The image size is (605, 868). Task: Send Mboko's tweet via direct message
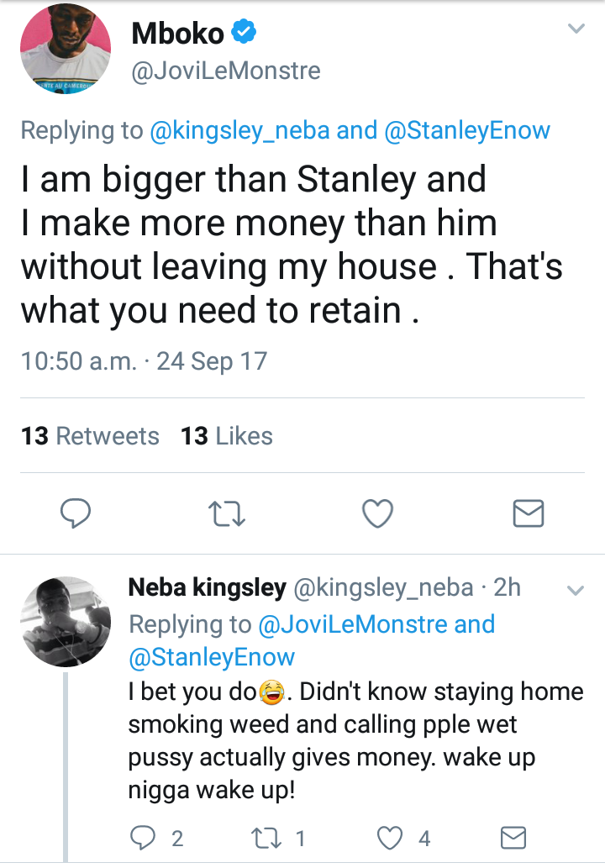529,513
